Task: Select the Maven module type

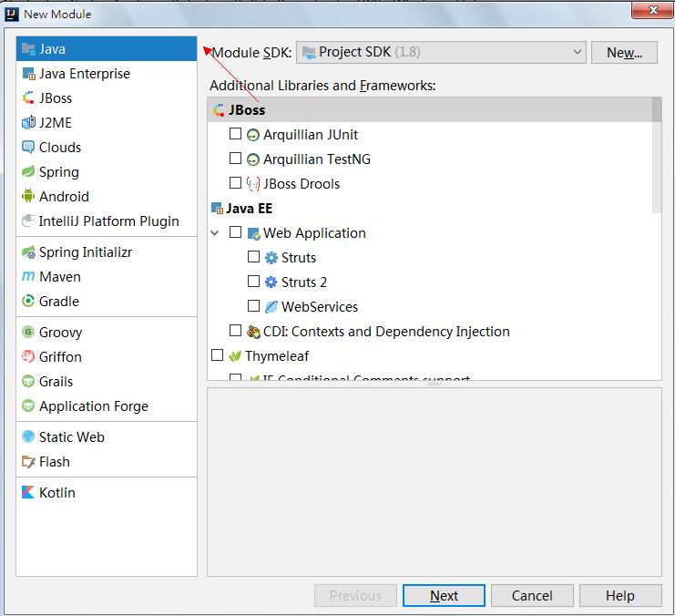Action: [107, 276]
